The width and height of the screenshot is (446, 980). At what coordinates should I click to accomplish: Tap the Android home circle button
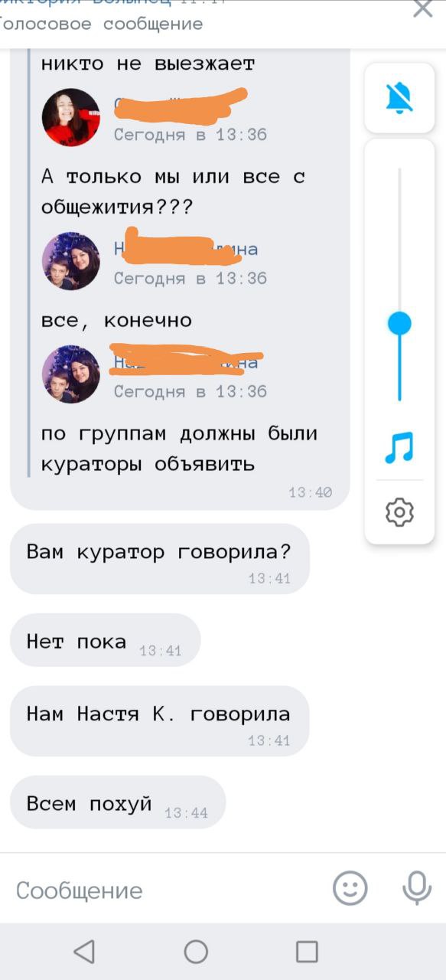point(196,952)
